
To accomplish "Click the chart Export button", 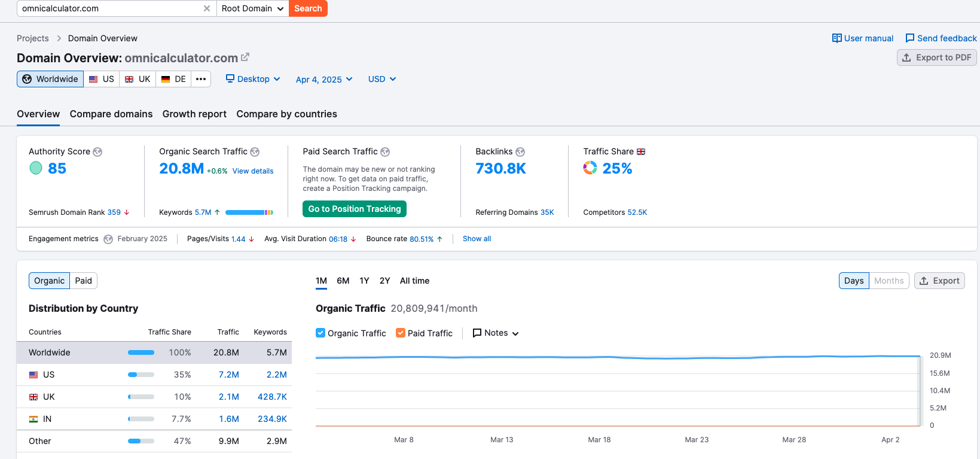I will [939, 281].
